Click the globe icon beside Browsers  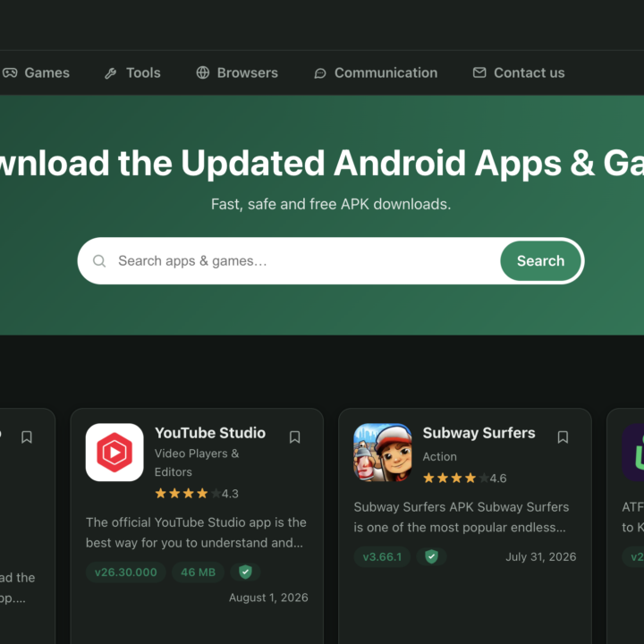(203, 72)
